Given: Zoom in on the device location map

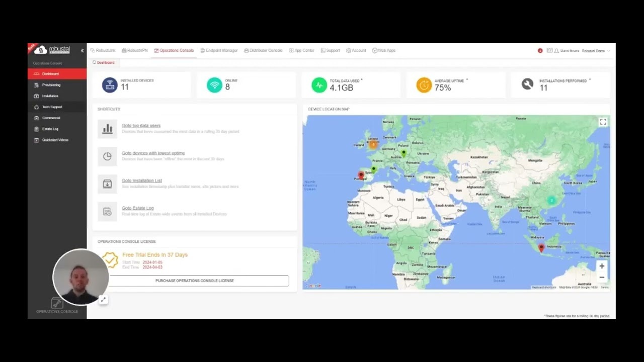Looking at the screenshot, I should point(602,266).
